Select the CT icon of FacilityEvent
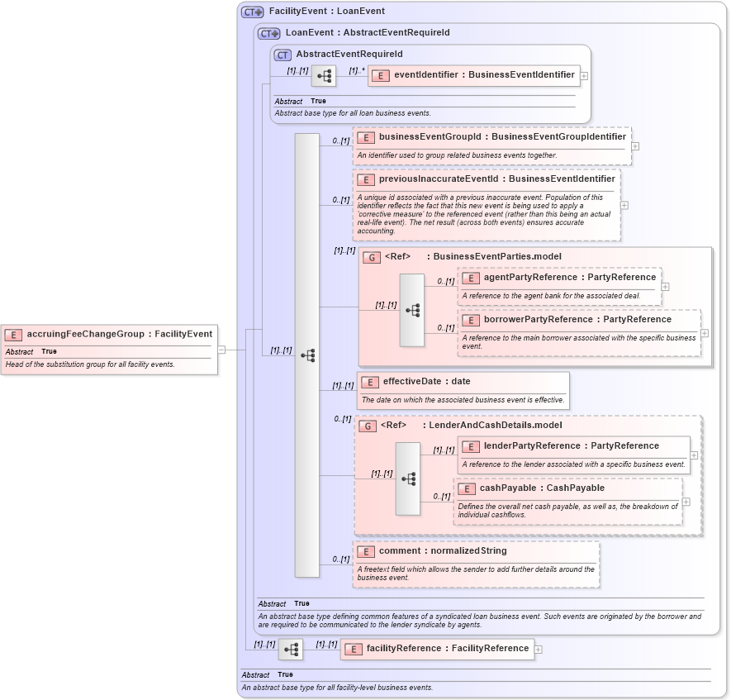This screenshot has height=700, width=731. 252,11
